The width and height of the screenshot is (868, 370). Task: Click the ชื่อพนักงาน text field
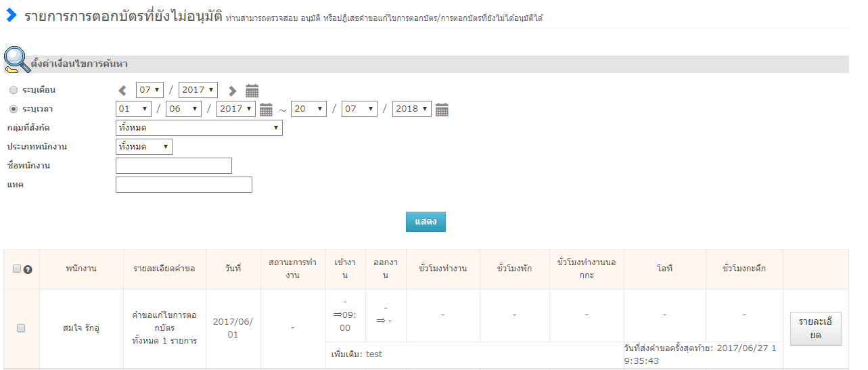click(x=174, y=166)
